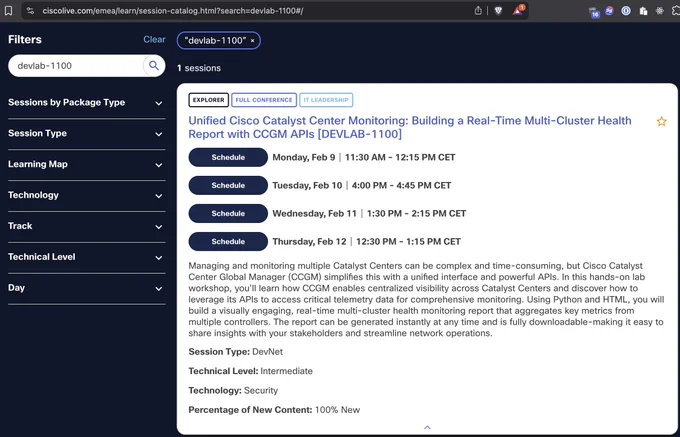
Task: Click the "1:30 PM - 2:15 PM CET" time
Action: [416, 214]
